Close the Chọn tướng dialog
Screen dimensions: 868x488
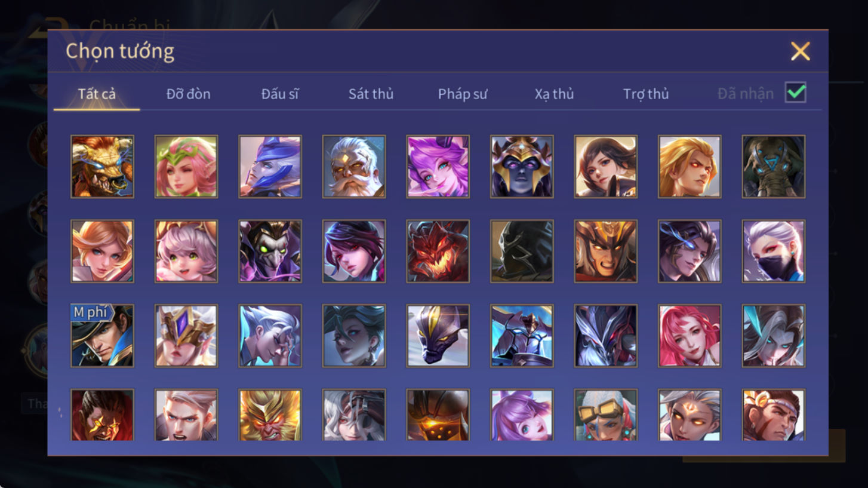[800, 51]
